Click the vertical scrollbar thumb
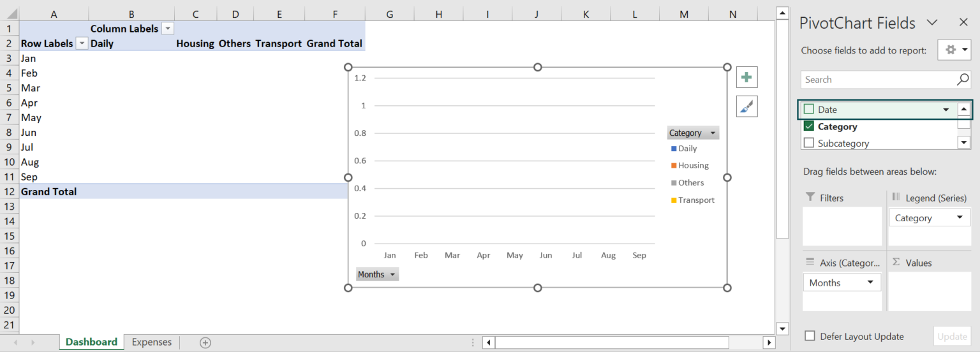The height and width of the screenshot is (352, 980). pyautogui.click(x=782, y=129)
